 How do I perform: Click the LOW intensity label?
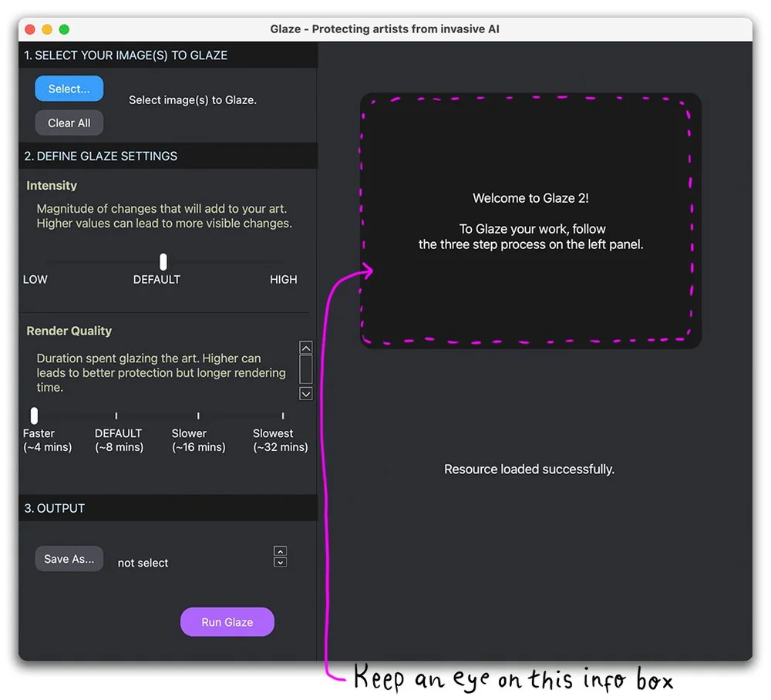(x=35, y=279)
